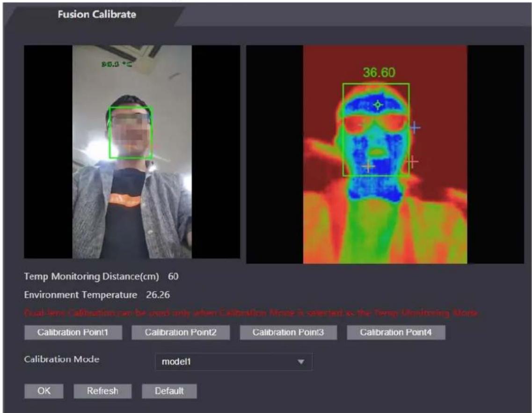This screenshot has height=413, width=532.
Task: Select the Fusion Calibrate tab
Action: (97, 14)
